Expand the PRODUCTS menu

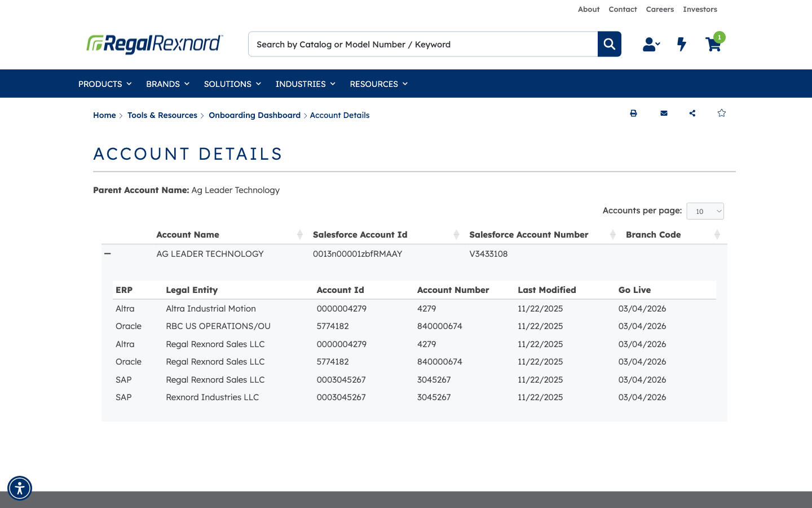tap(105, 84)
